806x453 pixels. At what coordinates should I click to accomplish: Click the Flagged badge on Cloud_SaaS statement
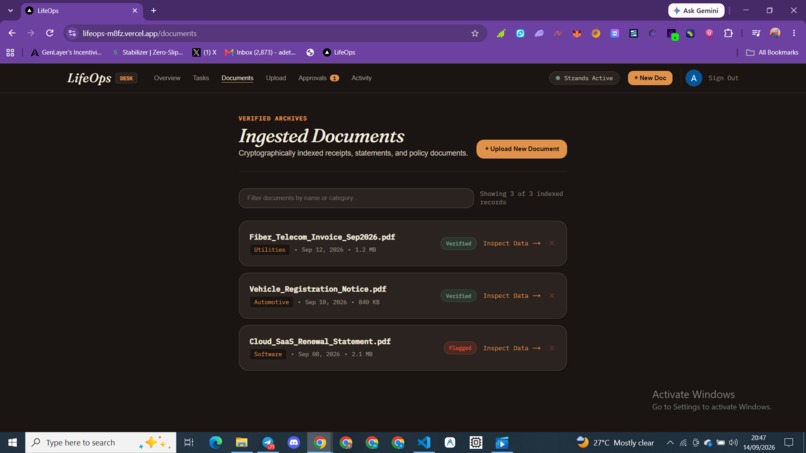click(460, 348)
